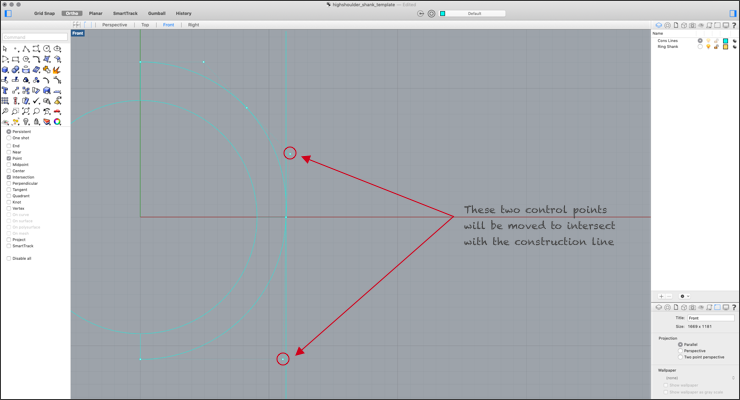Open Display monitor icon in lower inspector
740x400 pixels.
(x=726, y=307)
